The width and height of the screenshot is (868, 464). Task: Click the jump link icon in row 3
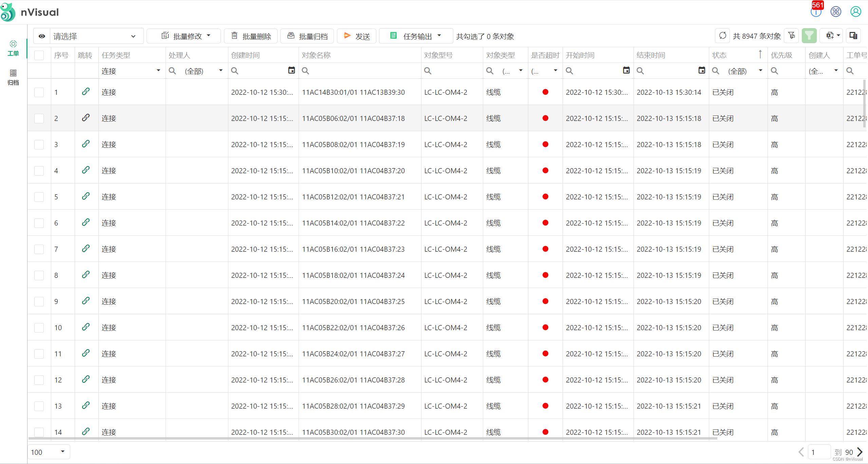coord(86,144)
